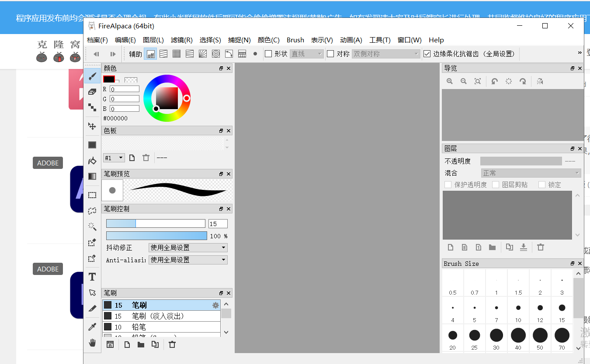Merge the layer down with the download-arrow icon
Image resolution: width=590 pixels, height=364 pixels.
pyautogui.click(x=524, y=247)
